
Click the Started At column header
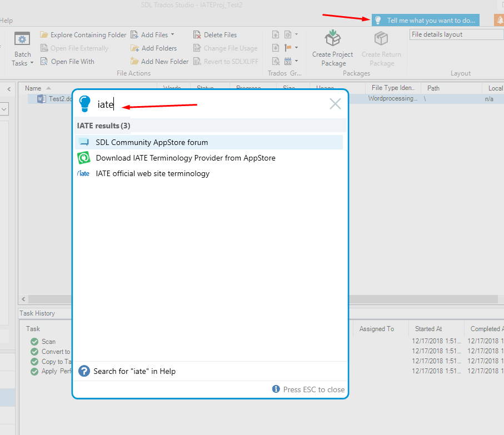point(428,329)
